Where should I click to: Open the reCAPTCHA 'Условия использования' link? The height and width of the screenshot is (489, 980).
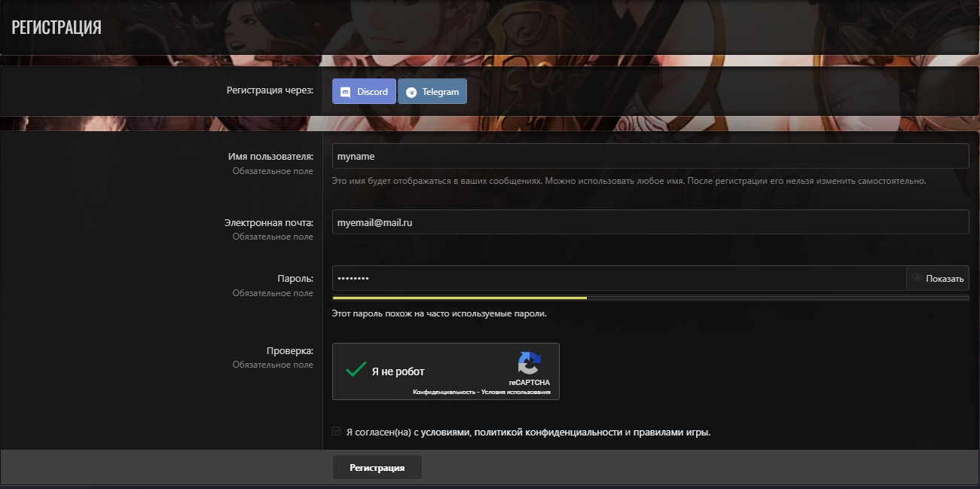tap(518, 393)
